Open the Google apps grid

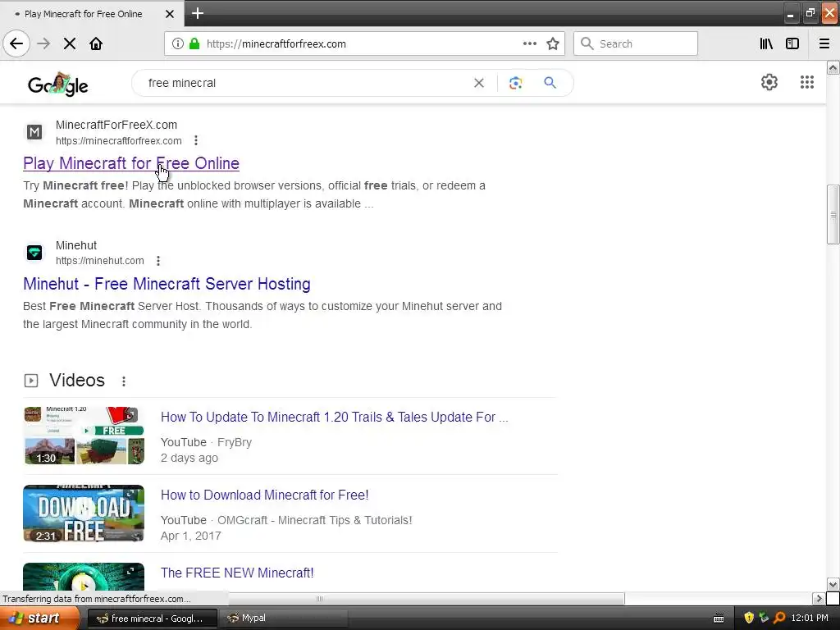tap(807, 82)
